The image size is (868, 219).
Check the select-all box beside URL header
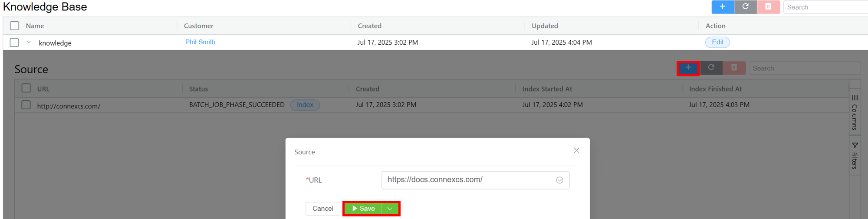tap(26, 88)
